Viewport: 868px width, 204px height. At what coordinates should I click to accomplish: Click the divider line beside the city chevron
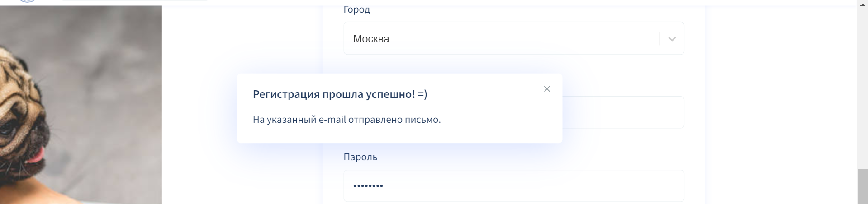click(660, 39)
